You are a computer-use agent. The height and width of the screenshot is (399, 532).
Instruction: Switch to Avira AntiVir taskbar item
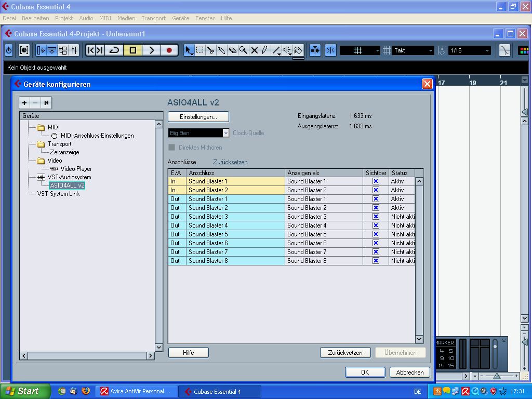point(136,392)
